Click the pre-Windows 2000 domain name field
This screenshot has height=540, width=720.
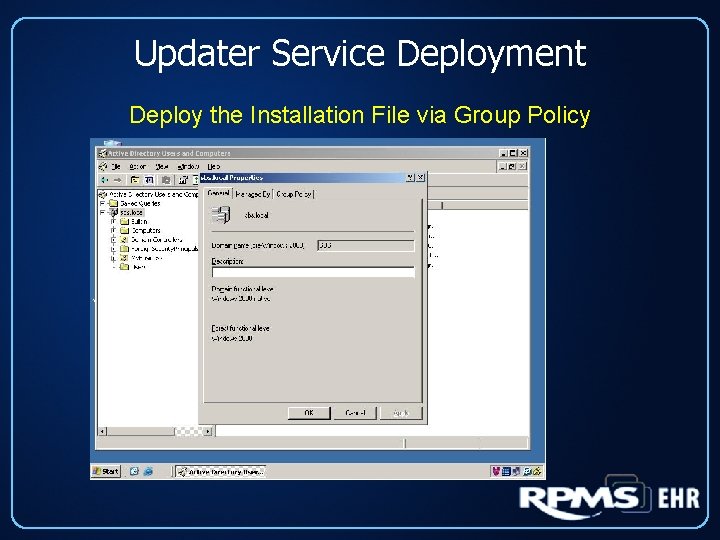click(366, 245)
